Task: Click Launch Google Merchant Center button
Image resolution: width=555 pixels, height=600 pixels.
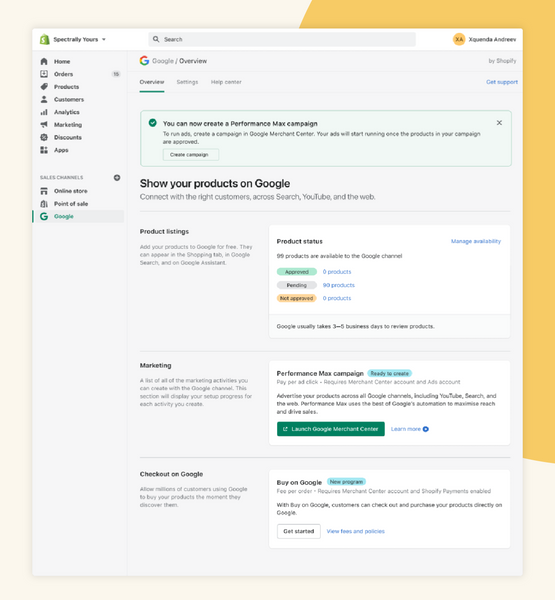Action: click(x=331, y=429)
